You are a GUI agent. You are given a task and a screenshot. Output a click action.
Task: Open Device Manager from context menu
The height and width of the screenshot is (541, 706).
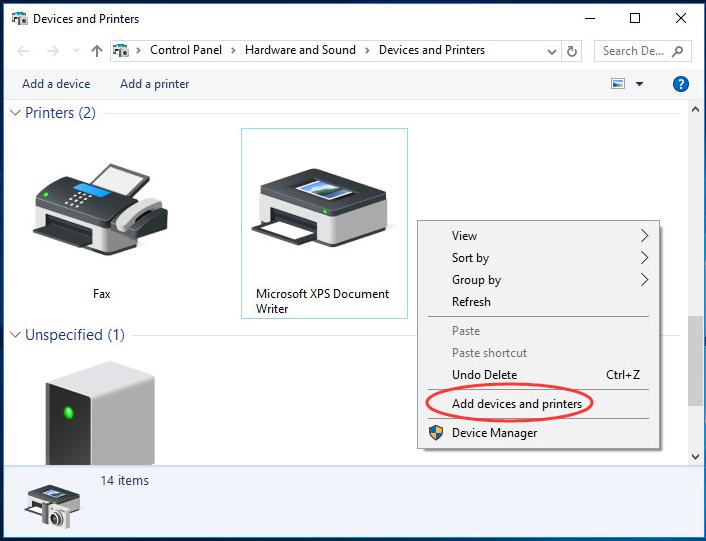pyautogui.click(x=494, y=433)
